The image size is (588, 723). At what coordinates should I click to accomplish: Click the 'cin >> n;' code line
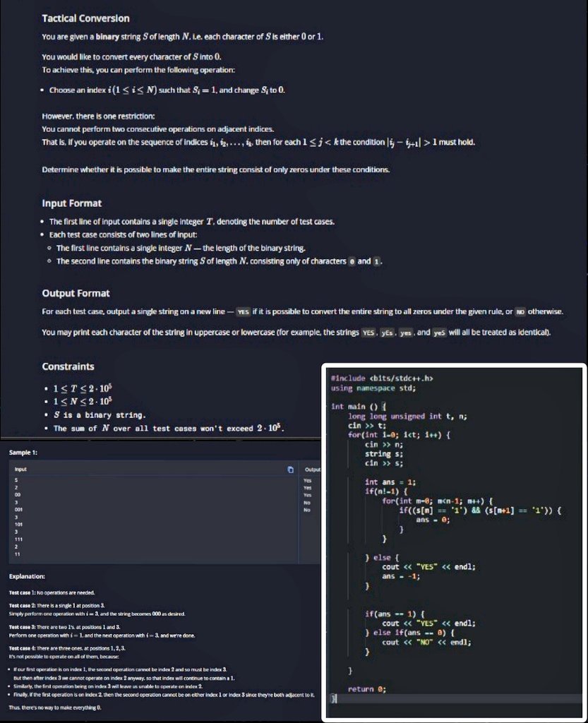click(x=384, y=445)
